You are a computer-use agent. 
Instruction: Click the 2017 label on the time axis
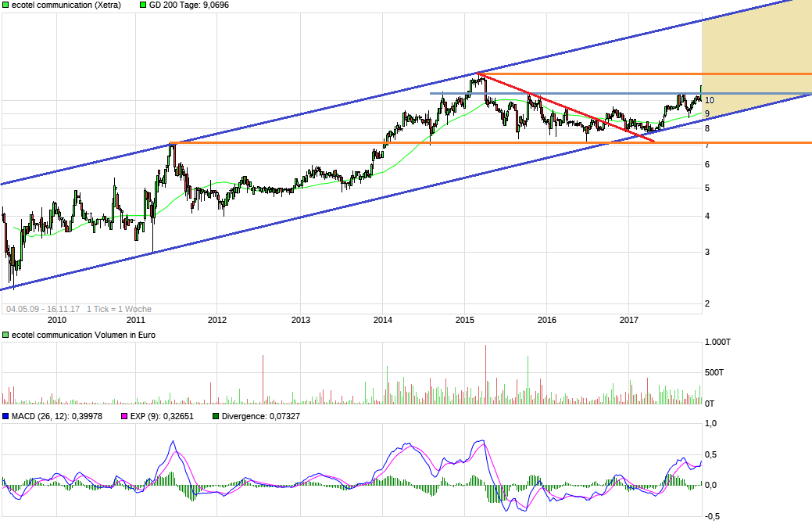628,320
